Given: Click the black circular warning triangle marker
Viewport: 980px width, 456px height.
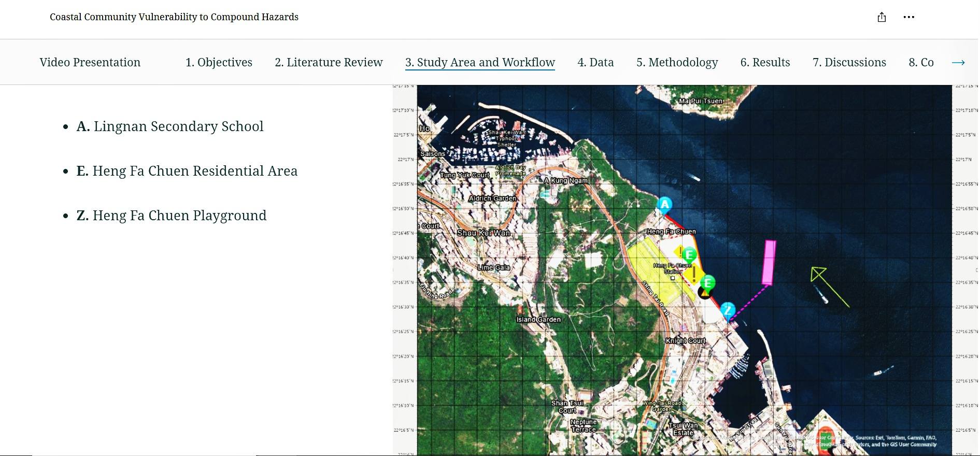Looking at the screenshot, I should pos(704,293).
